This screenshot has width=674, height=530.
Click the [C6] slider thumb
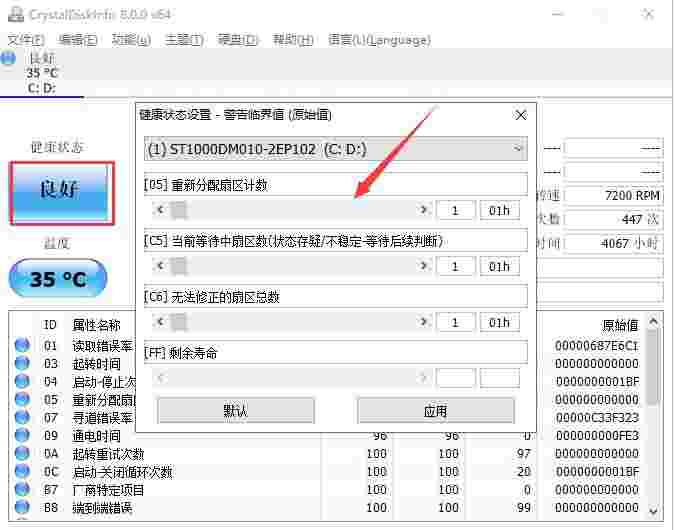click(x=179, y=322)
